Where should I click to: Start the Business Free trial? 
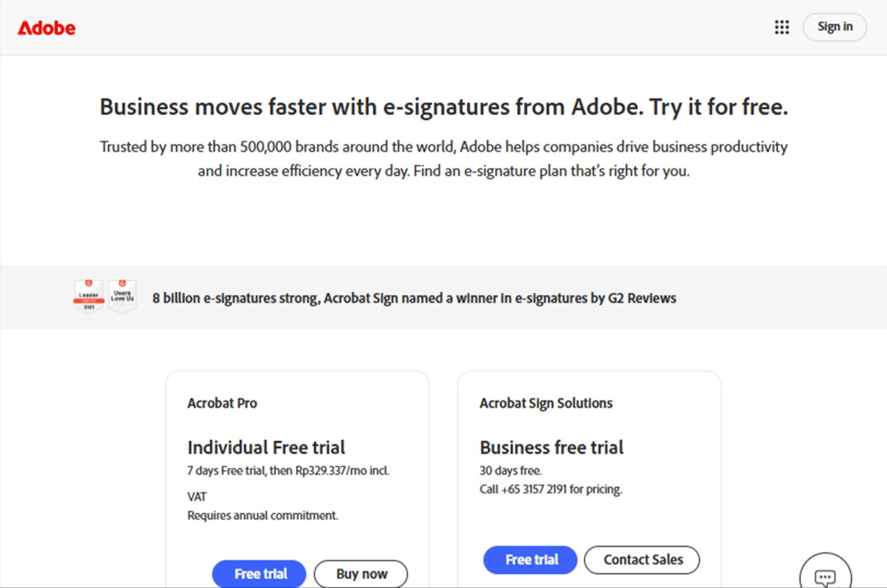530,560
